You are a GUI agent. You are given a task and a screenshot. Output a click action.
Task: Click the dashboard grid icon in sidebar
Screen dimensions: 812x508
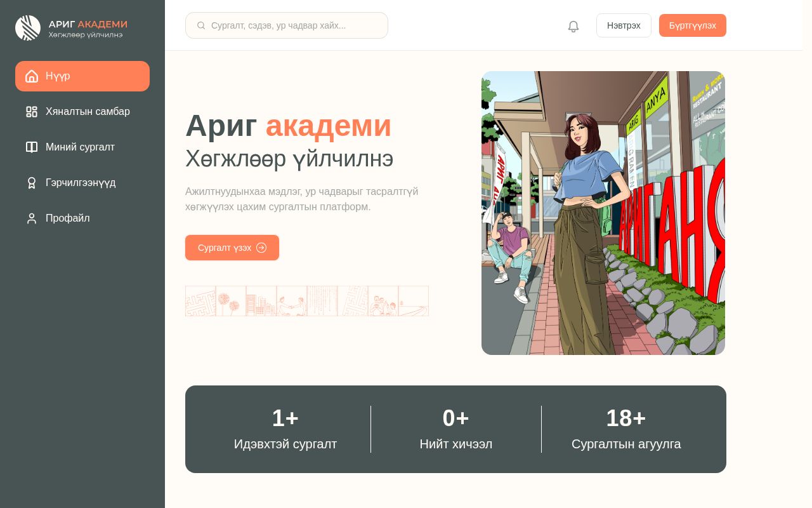point(32,112)
